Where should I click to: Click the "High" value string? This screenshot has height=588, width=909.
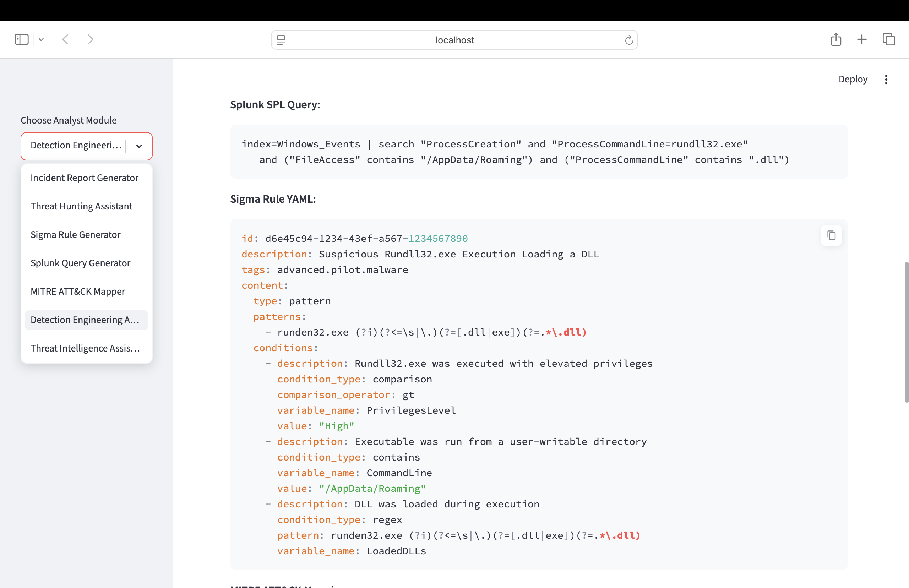[x=337, y=426]
